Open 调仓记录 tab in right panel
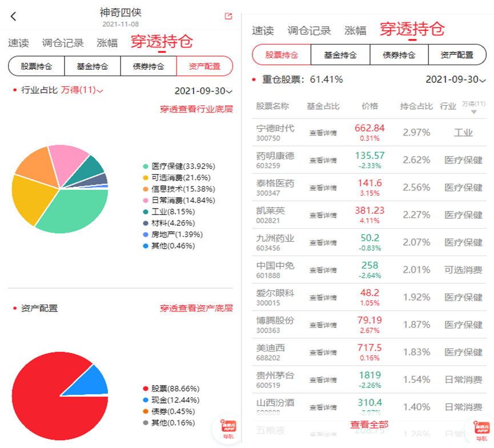Image resolution: width=494 pixels, height=448 pixels. (309, 31)
